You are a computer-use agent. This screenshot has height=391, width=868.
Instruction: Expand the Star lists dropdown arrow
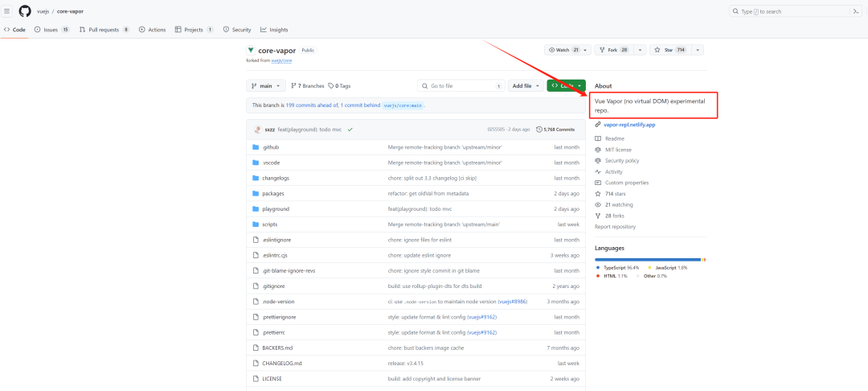tap(697, 50)
